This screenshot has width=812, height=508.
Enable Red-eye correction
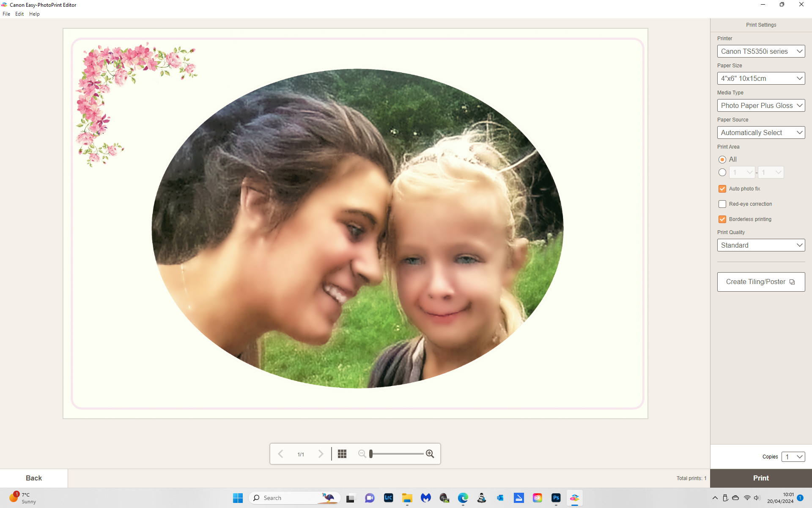[x=722, y=204]
